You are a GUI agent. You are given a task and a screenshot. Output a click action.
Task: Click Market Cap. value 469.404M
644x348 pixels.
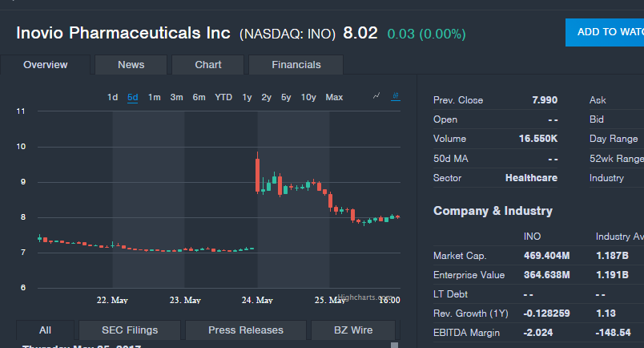tap(546, 256)
